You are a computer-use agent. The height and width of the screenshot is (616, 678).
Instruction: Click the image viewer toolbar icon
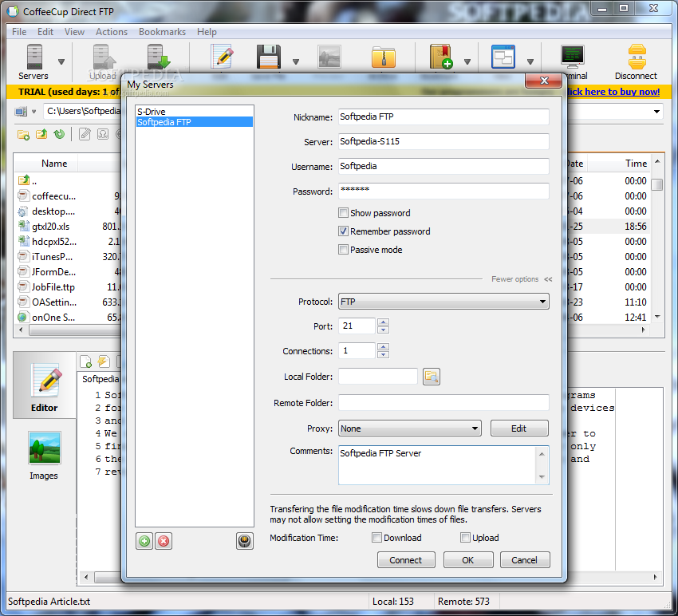click(x=329, y=57)
